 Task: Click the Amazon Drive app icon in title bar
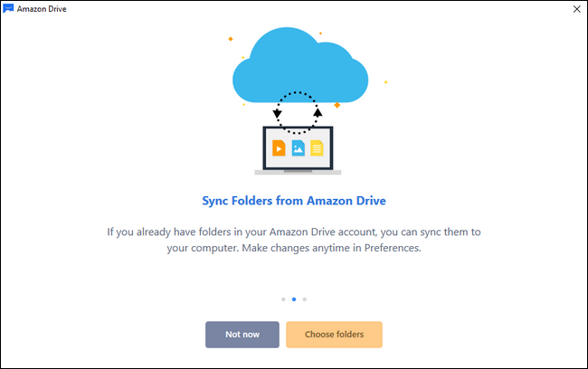[8, 8]
